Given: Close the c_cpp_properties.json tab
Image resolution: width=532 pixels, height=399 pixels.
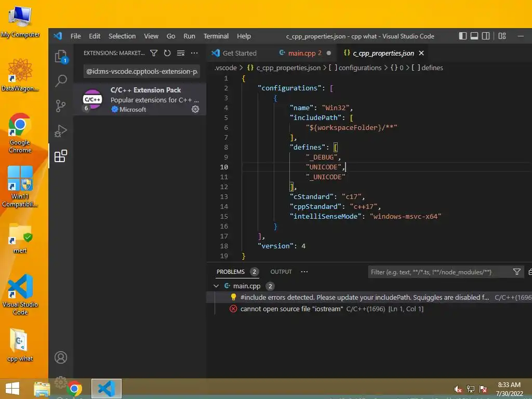Looking at the screenshot, I should [421, 53].
